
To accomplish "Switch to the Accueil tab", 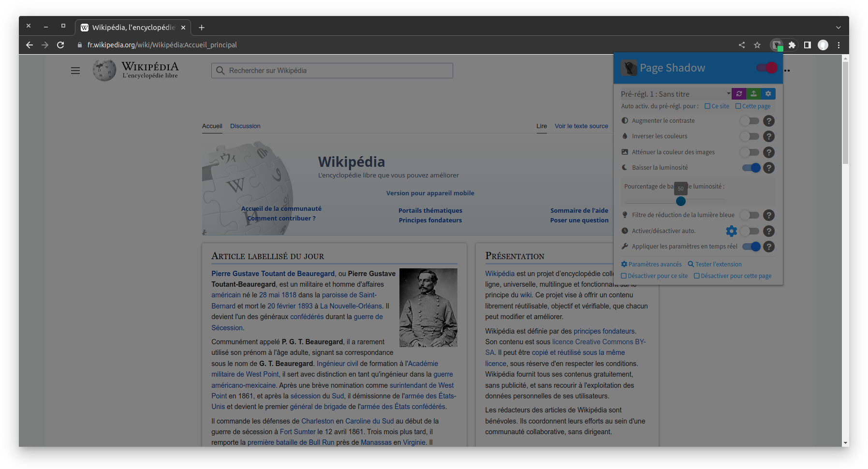I will coord(212,126).
